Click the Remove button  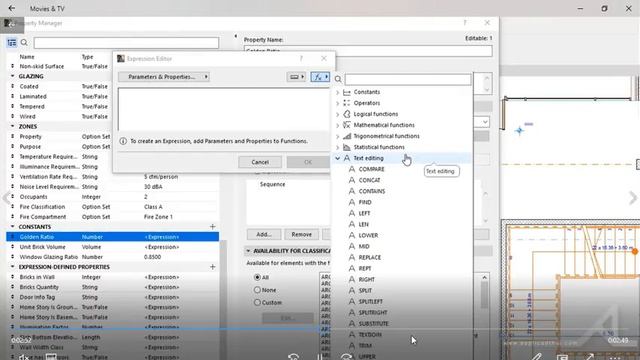point(302,234)
